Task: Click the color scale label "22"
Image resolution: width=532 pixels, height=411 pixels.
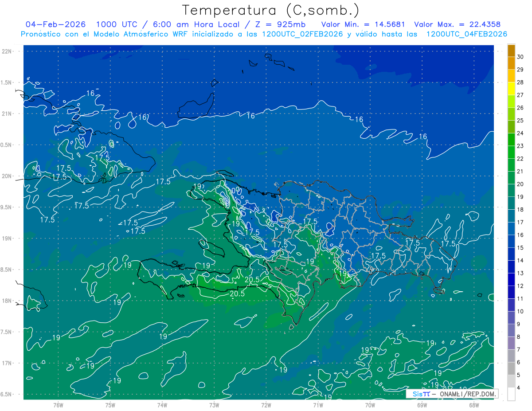Action: (520, 159)
